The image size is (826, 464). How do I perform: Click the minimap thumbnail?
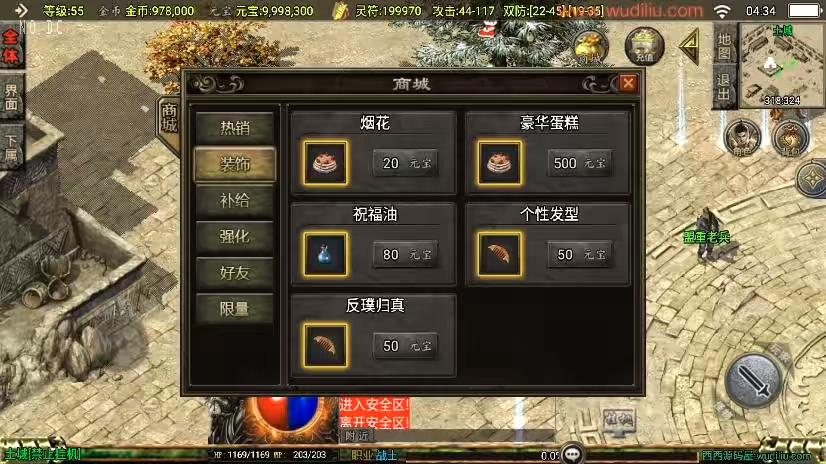[782, 65]
